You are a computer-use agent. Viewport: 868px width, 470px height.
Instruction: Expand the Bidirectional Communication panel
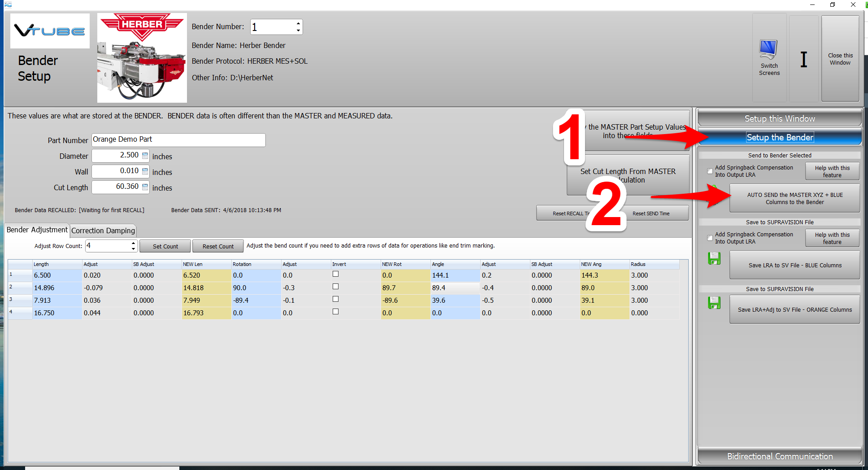pos(779,456)
